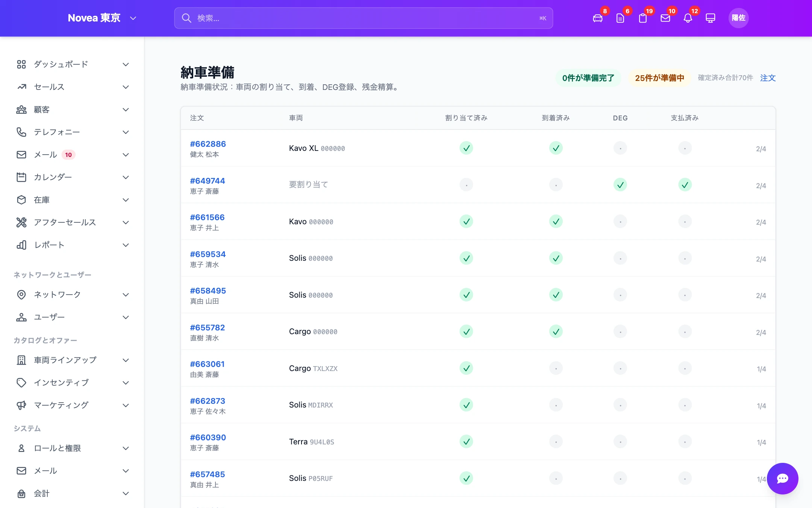This screenshot has height=508, width=812.
Task: Expand the マーケティング section chevron
Action: click(x=126, y=405)
